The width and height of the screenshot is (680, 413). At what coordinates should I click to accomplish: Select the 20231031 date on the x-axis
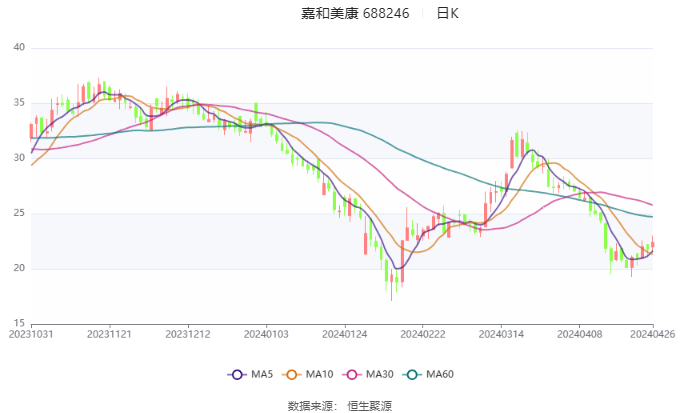coord(31,333)
